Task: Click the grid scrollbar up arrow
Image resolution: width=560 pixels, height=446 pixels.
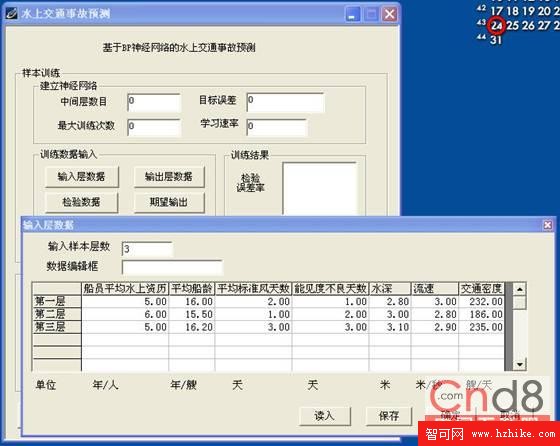Action: point(519,289)
